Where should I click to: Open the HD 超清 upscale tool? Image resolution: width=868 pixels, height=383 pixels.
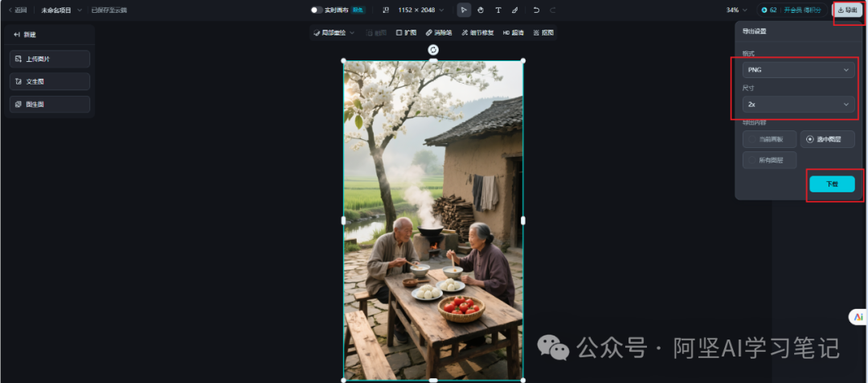pos(514,33)
